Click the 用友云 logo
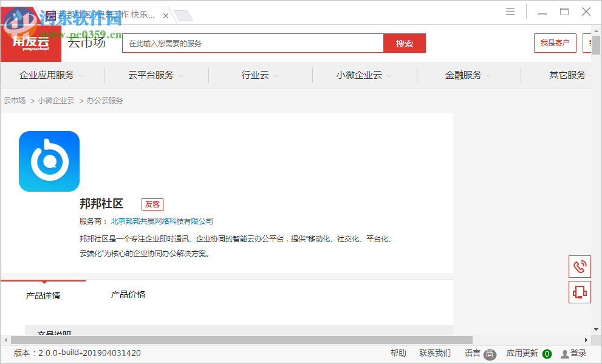Viewport: 602px width, 364px height. [x=30, y=42]
